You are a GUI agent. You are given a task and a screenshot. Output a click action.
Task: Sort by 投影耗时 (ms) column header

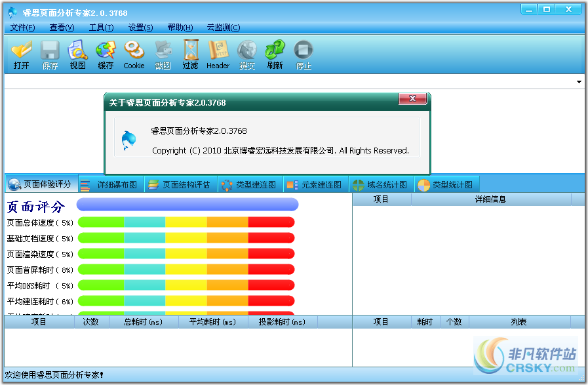[x=283, y=322]
